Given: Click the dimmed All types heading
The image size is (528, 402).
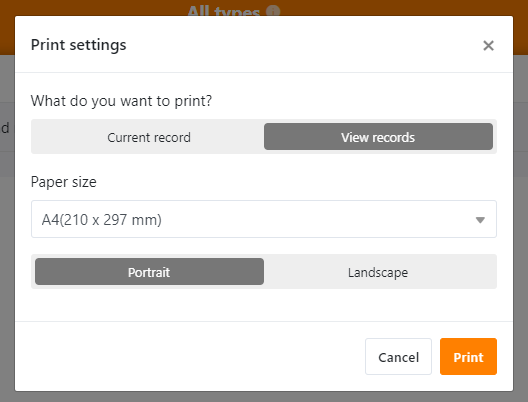Looking at the screenshot, I should [223, 11].
